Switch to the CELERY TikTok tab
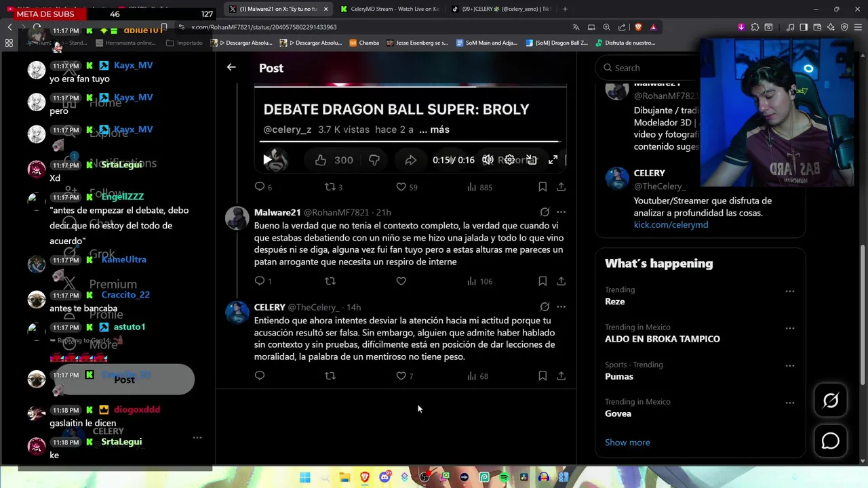 [502, 9]
